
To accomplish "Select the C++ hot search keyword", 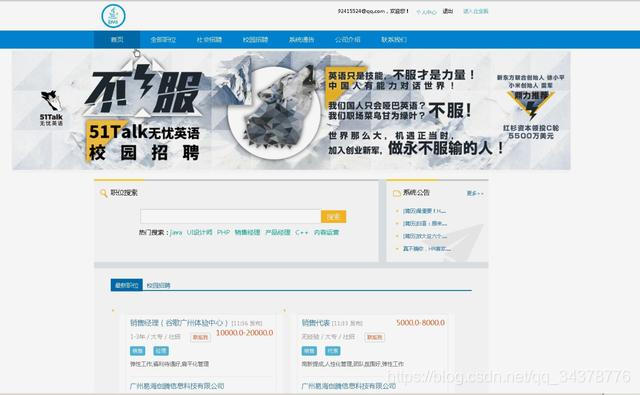I will pos(302,232).
